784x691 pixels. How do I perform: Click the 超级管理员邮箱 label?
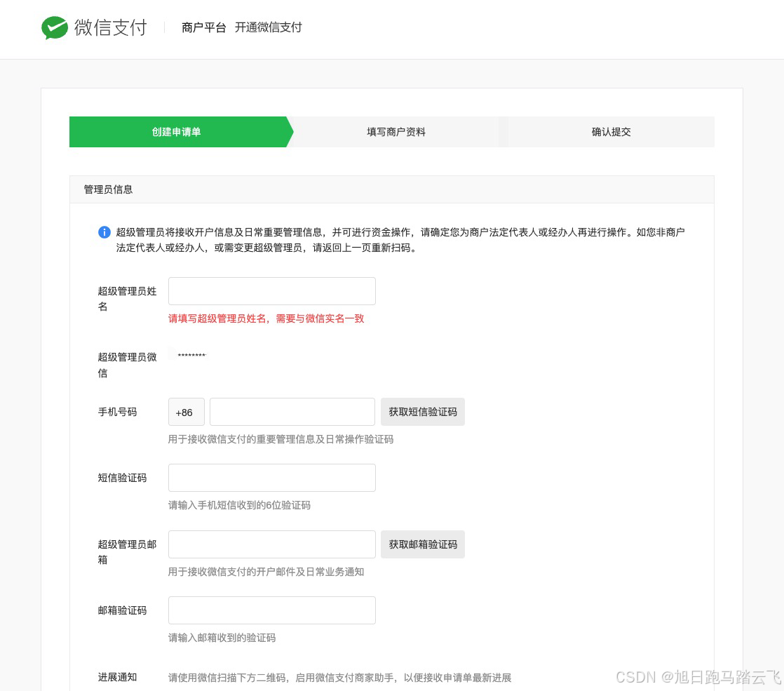tap(127, 552)
